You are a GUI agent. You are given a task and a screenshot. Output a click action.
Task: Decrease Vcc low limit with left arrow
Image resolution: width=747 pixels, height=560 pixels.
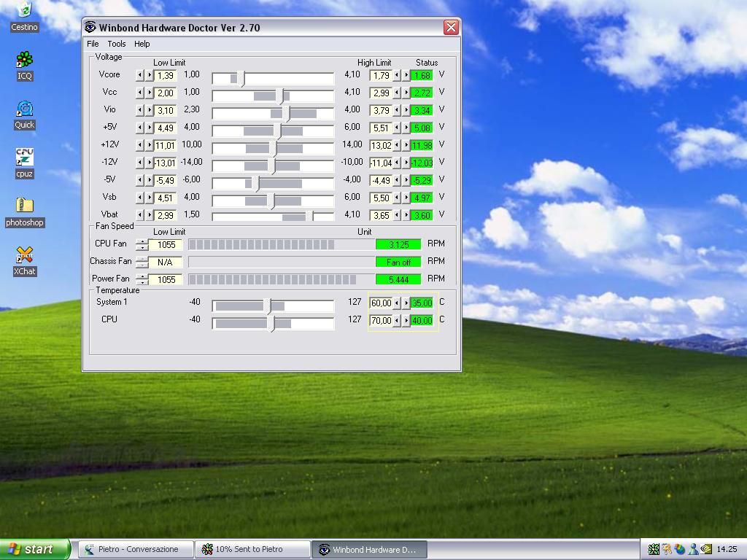pos(139,93)
